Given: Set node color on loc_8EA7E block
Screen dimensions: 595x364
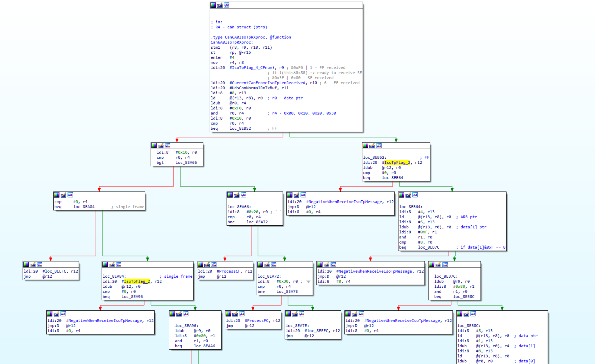Looking at the screenshot, I should pos(288,314).
